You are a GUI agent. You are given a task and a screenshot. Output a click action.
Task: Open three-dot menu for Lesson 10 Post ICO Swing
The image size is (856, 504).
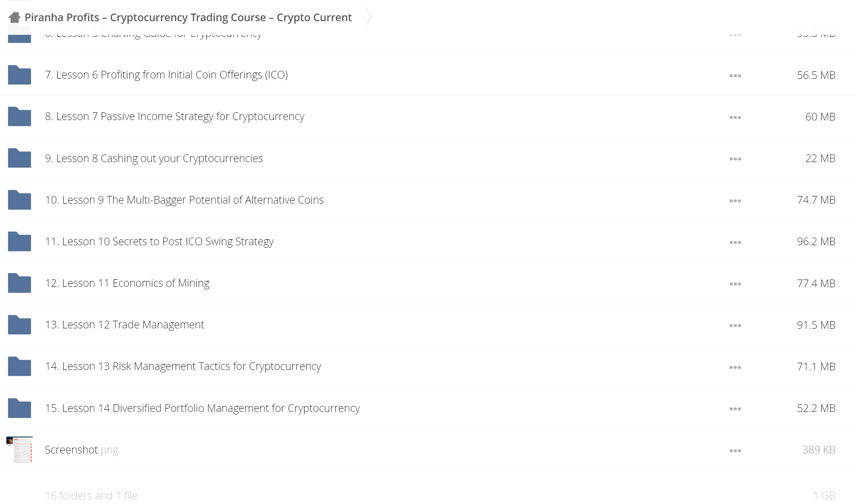pos(735,242)
